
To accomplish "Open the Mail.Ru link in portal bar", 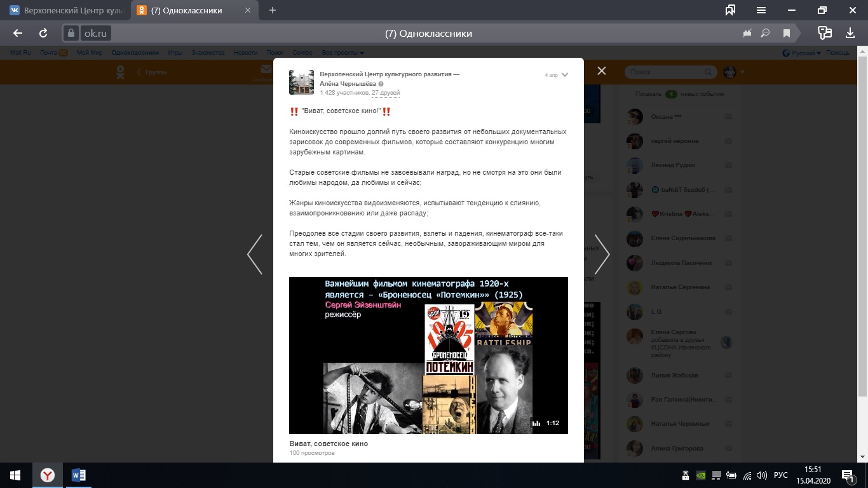I will coord(20,53).
